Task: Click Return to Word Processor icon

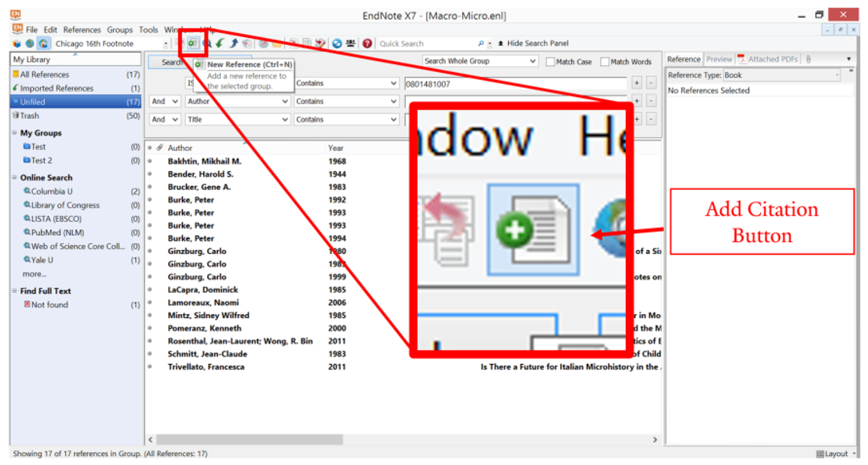Action: tap(320, 44)
